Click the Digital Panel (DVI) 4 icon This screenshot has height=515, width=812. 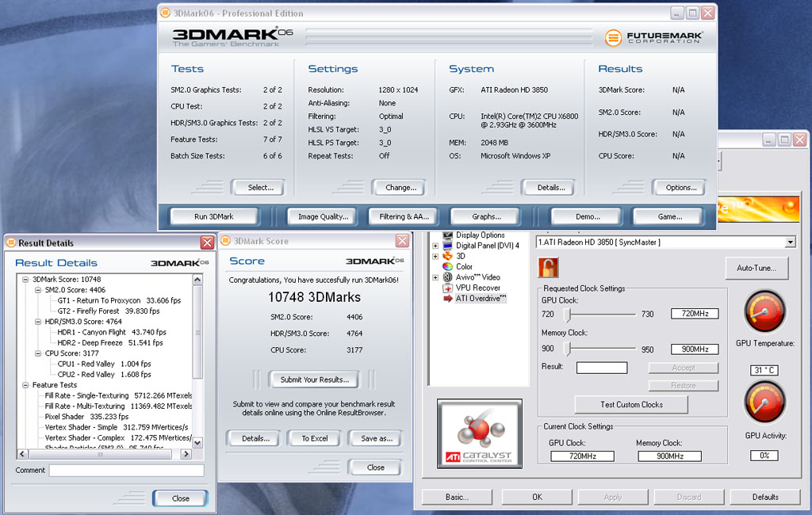coord(447,246)
